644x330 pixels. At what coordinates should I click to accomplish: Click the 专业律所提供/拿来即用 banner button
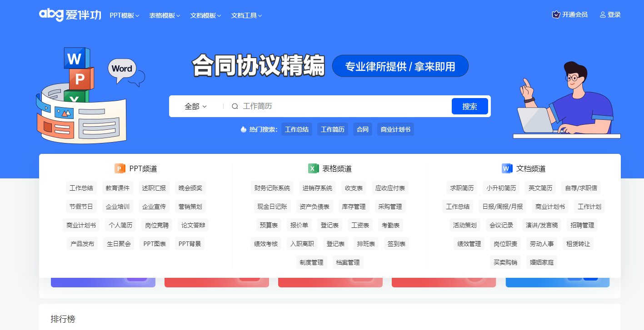[400, 66]
